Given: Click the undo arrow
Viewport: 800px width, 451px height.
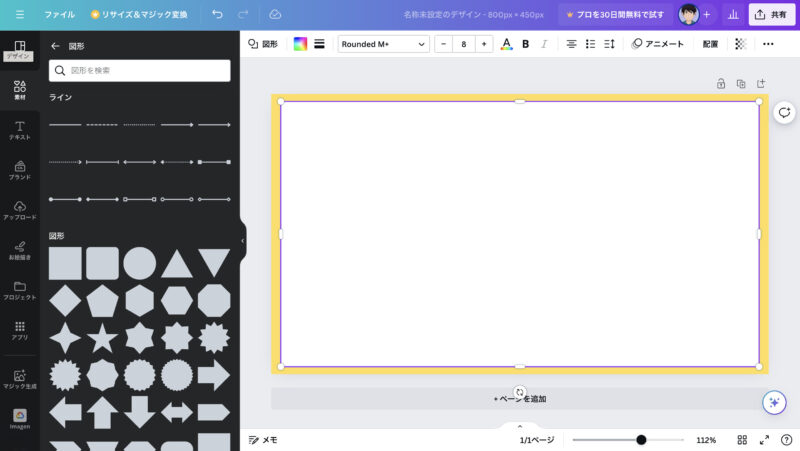Looking at the screenshot, I should tap(218, 15).
